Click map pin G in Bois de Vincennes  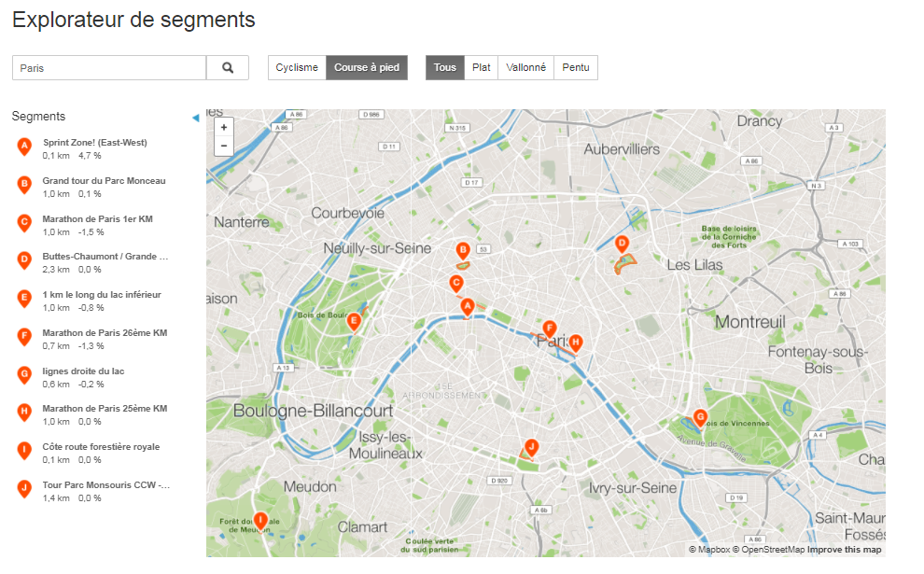[x=699, y=418]
